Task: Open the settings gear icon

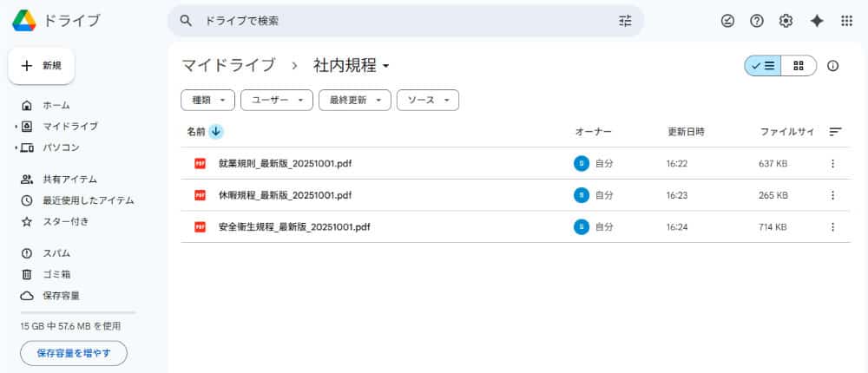Action: click(x=786, y=21)
